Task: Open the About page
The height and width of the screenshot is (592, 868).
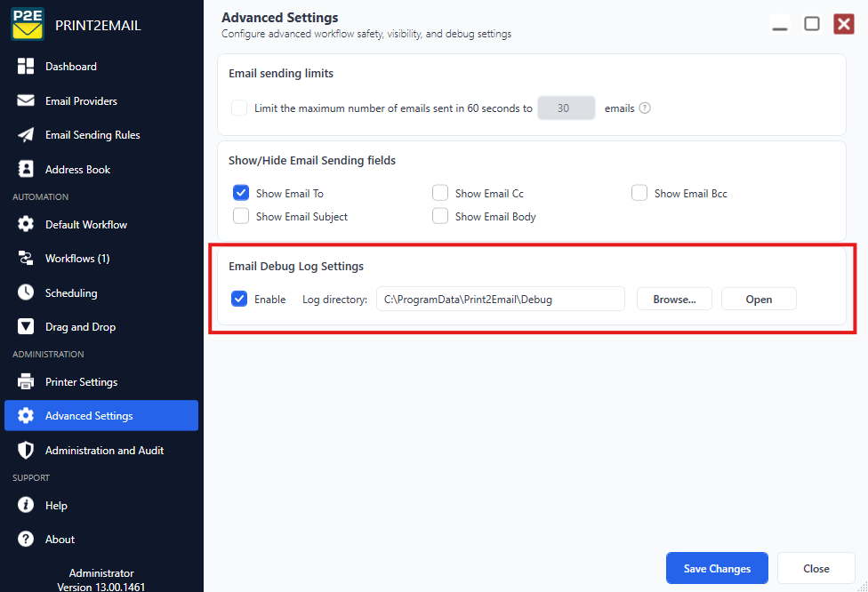Action: (101, 539)
